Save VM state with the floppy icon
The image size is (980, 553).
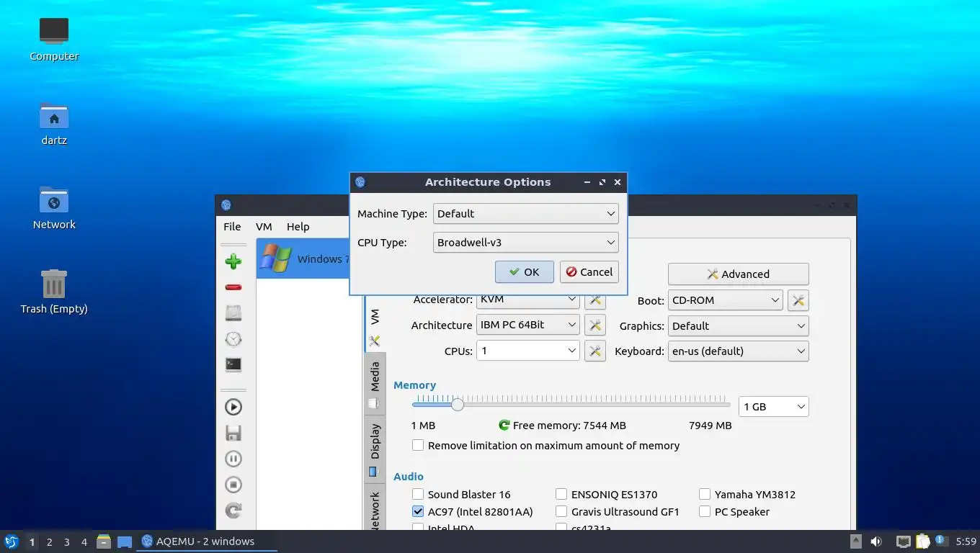pos(233,433)
